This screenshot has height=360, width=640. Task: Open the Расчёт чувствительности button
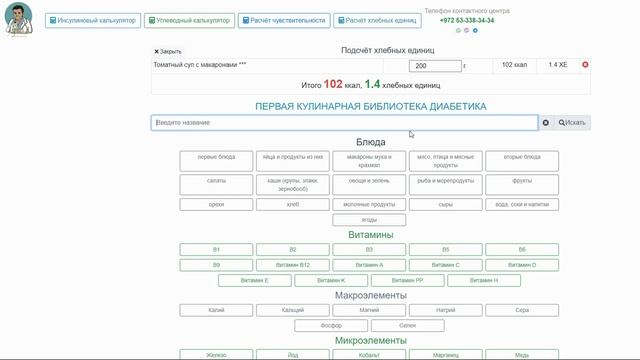coord(284,20)
